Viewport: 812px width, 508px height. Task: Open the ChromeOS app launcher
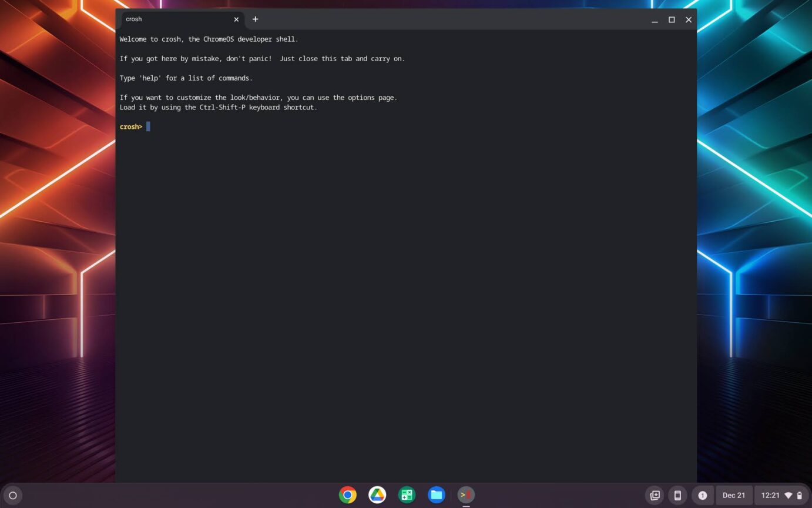tap(12, 495)
